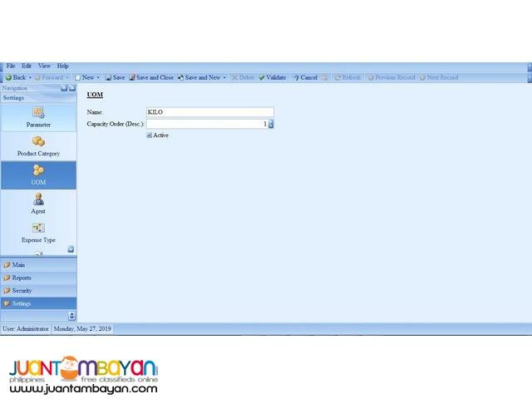Click the Refresh toolbar button
The width and height of the screenshot is (532, 399).
347,77
